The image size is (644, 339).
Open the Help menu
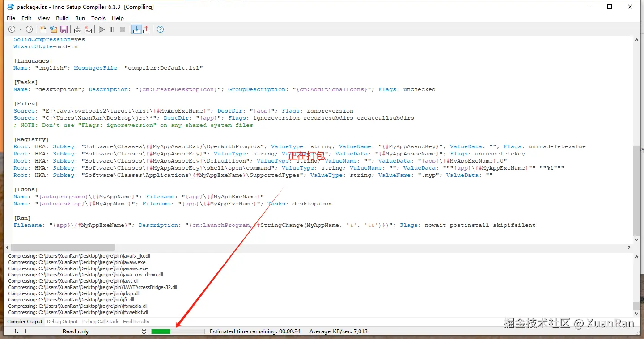click(x=118, y=18)
